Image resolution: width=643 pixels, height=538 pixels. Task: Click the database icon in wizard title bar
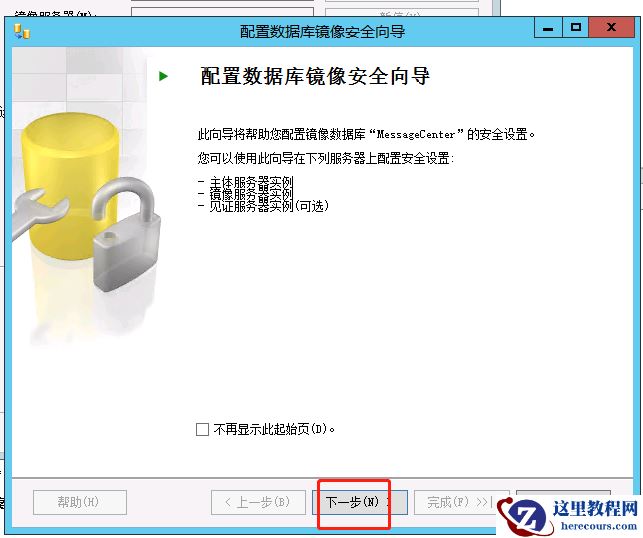point(22,31)
